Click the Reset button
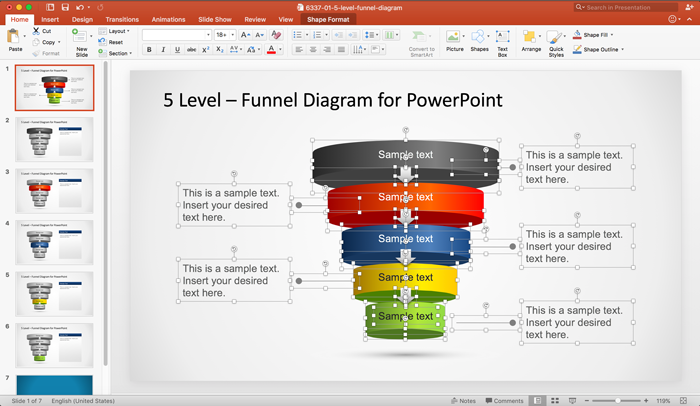 point(111,42)
